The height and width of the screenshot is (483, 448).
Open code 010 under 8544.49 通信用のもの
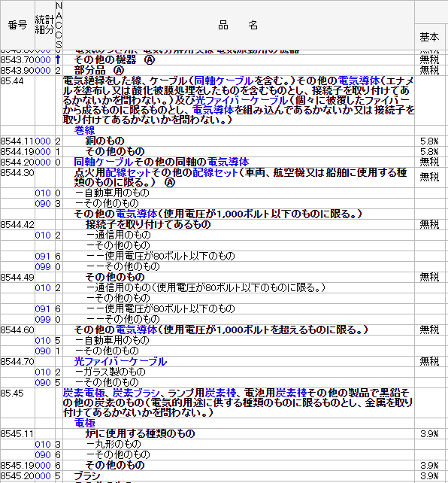pos(43,288)
